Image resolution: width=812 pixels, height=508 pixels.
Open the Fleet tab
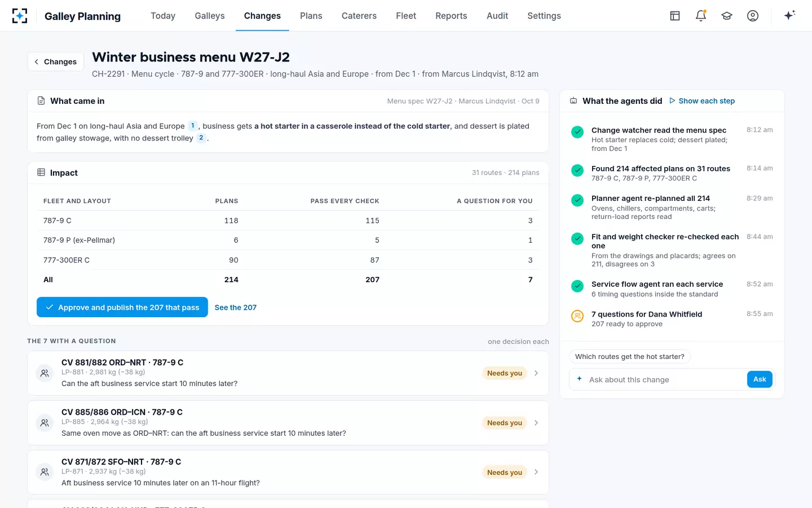click(x=406, y=16)
